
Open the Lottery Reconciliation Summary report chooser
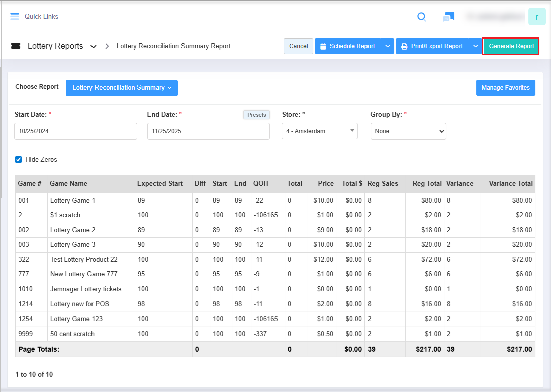point(122,88)
